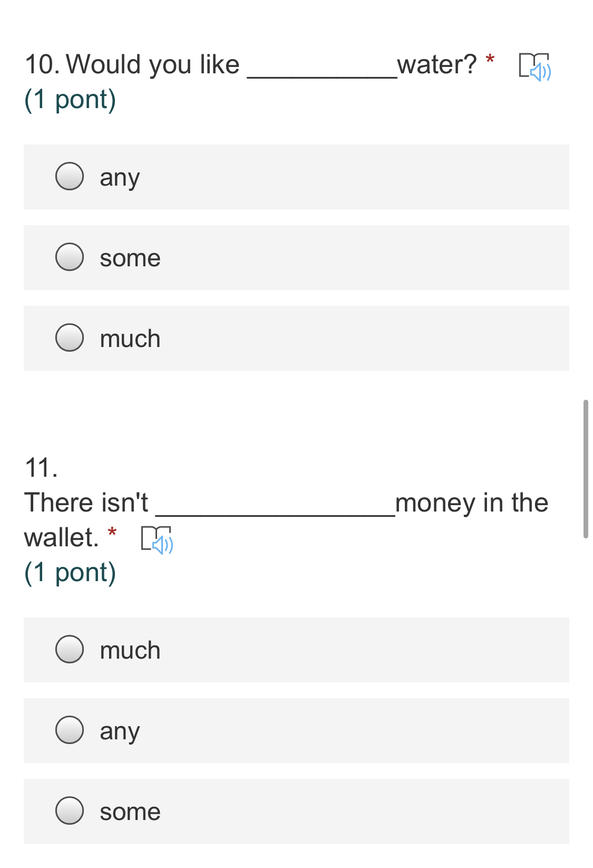This screenshot has width=593, height=868.
Task: Click the 'Would you like' question text
Action: click(152, 65)
